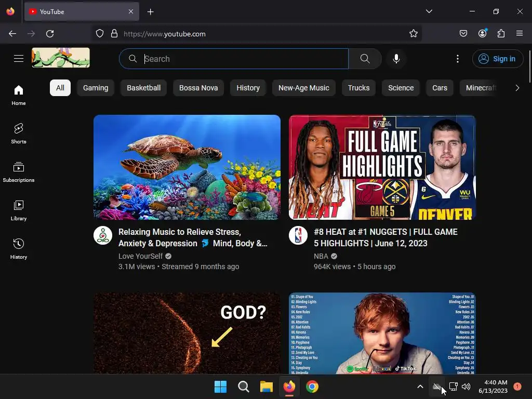532x399 pixels.
Task: Show hidden system tray icons
Action: pyautogui.click(x=420, y=387)
